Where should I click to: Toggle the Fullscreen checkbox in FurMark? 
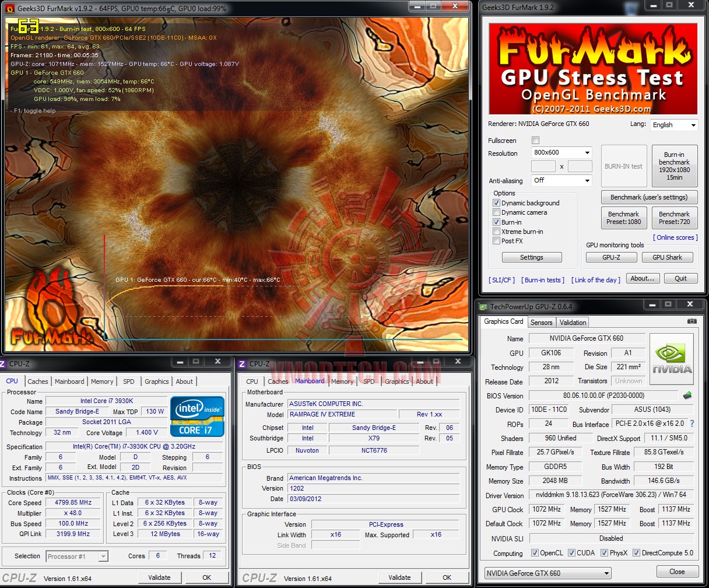pos(536,140)
